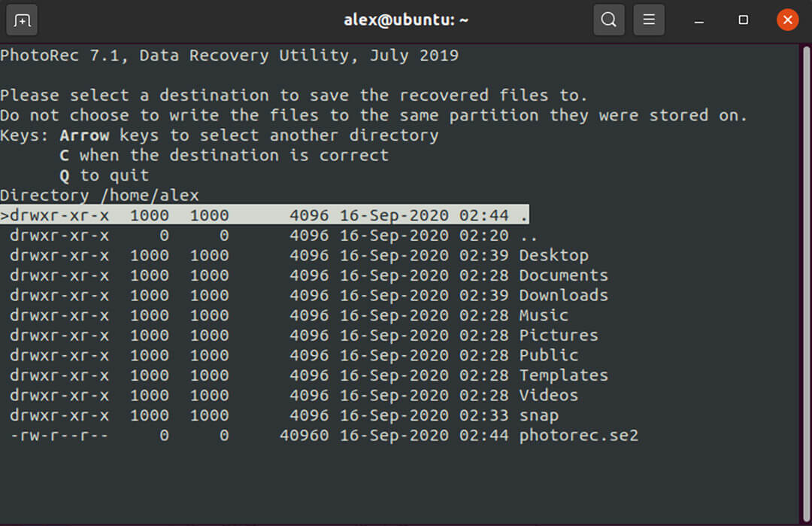This screenshot has height=526, width=812.
Task: Click the 'Q to quit' instruction
Action: click(x=104, y=175)
